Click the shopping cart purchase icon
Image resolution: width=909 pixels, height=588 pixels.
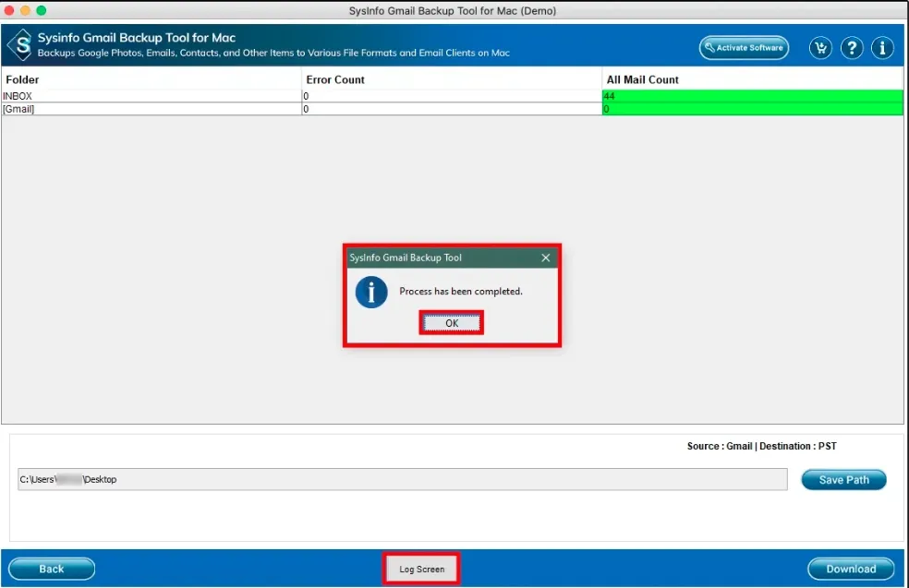point(820,48)
